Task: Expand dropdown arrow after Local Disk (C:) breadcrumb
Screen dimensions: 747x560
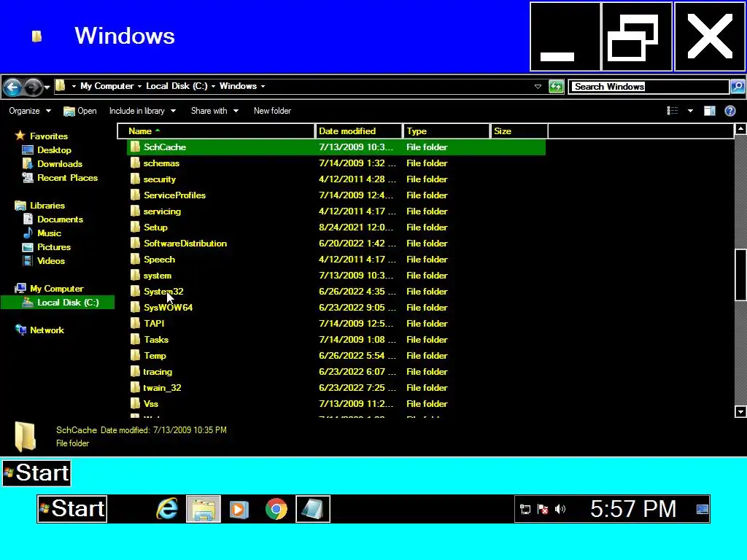Action: [x=213, y=87]
